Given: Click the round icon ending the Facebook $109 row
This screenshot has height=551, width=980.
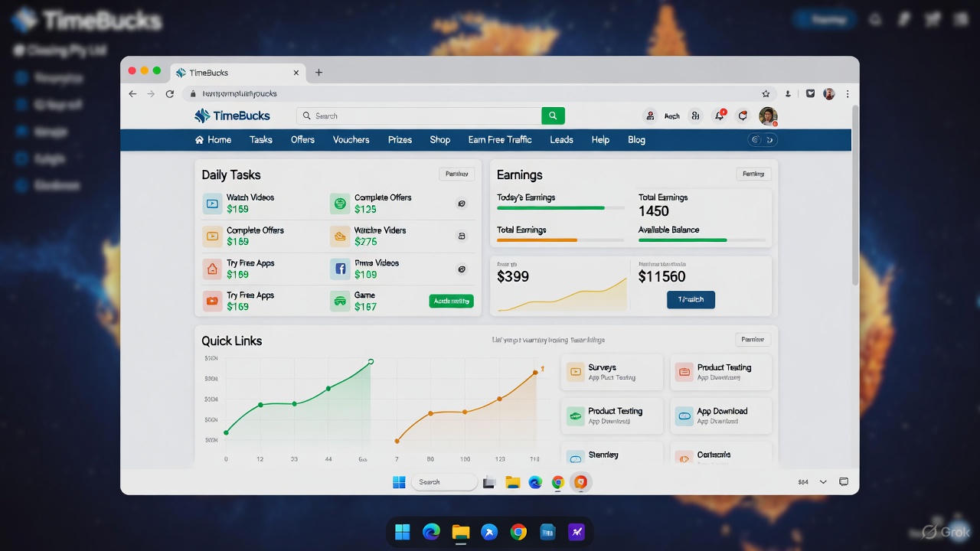Looking at the screenshot, I should (x=461, y=269).
